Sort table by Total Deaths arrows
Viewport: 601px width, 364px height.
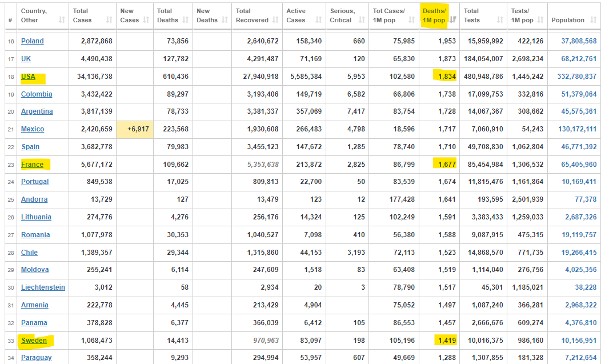click(186, 20)
